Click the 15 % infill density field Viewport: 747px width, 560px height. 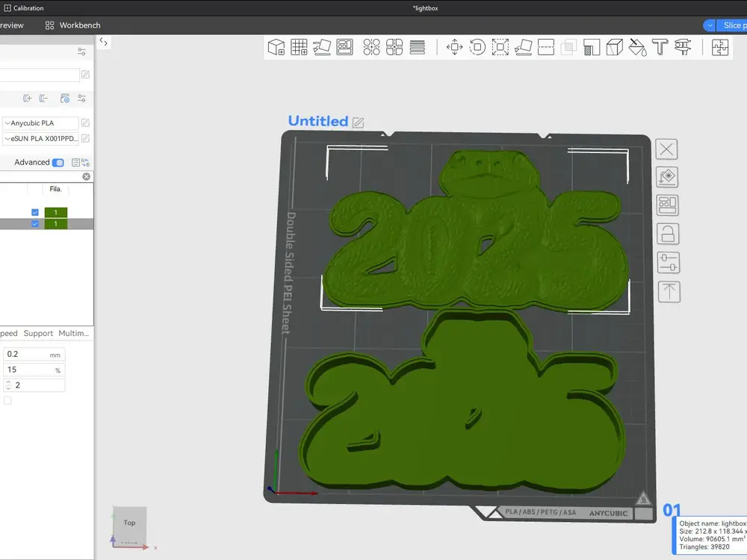(34, 370)
